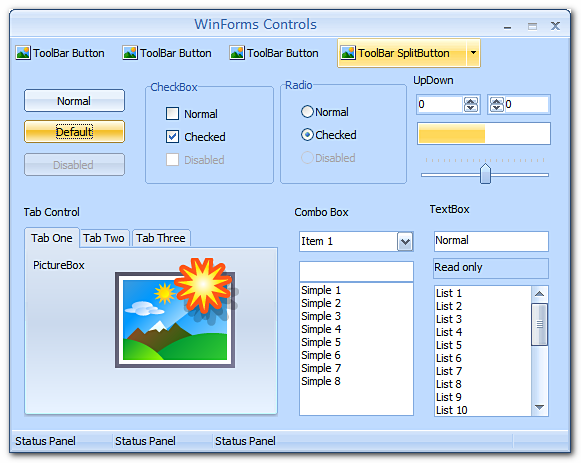This screenshot has height=463, width=581.
Task: Uncheck the Checked checkbox
Action: pos(172,137)
